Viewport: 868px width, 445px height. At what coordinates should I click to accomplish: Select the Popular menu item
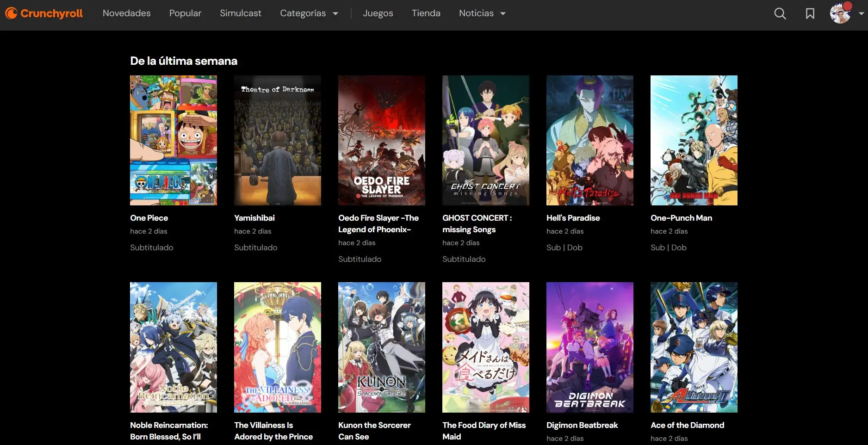[x=185, y=13]
